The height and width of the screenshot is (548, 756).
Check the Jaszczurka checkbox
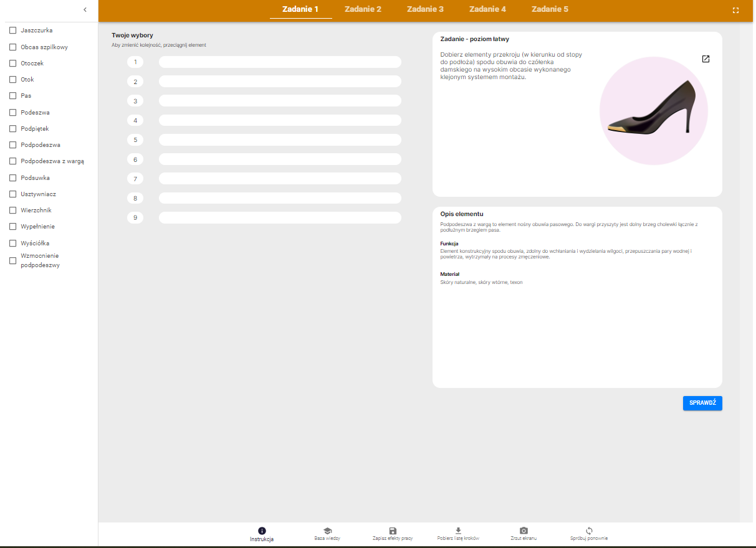point(12,31)
